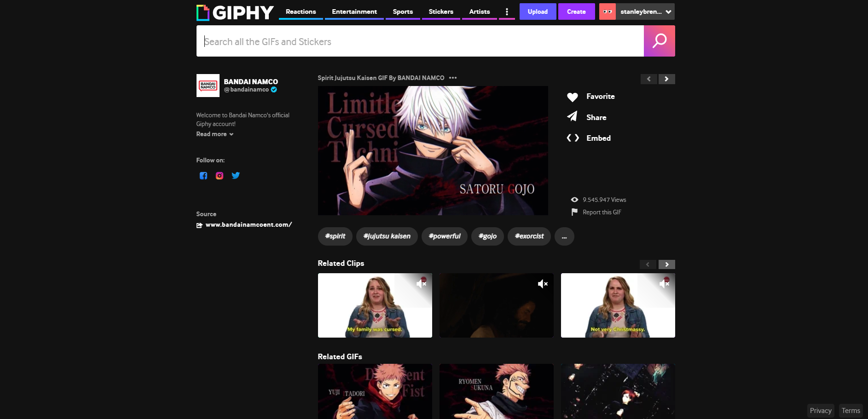Image resolution: width=868 pixels, height=419 pixels.
Task: Click the 9,545,947 Views text
Action: click(x=604, y=200)
